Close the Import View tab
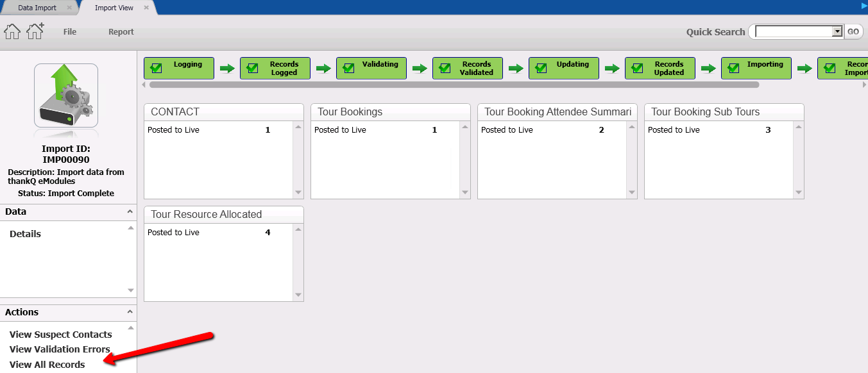Screen dimensions: 868x373 click(146, 8)
